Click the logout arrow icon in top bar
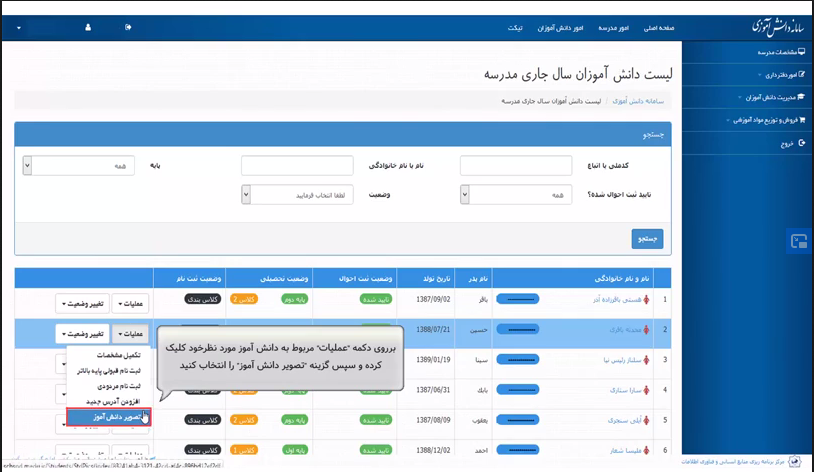The width and height of the screenshot is (814, 472). (x=128, y=28)
